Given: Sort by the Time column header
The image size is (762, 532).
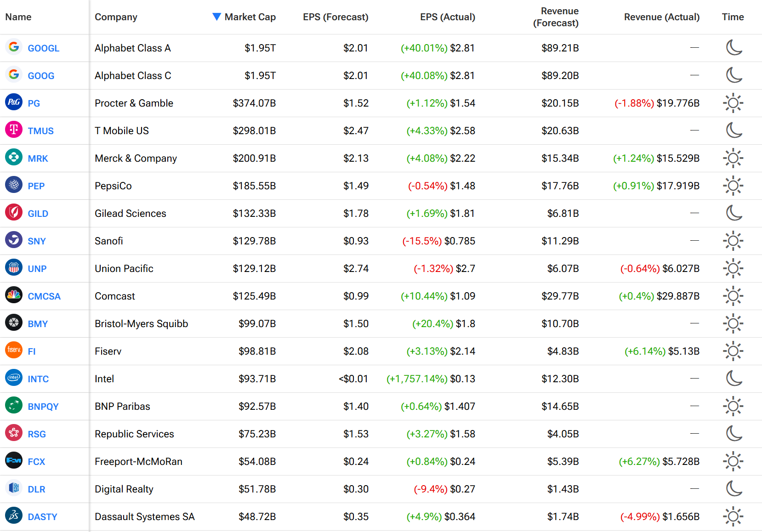Looking at the screenshot, I should [733, 17].
